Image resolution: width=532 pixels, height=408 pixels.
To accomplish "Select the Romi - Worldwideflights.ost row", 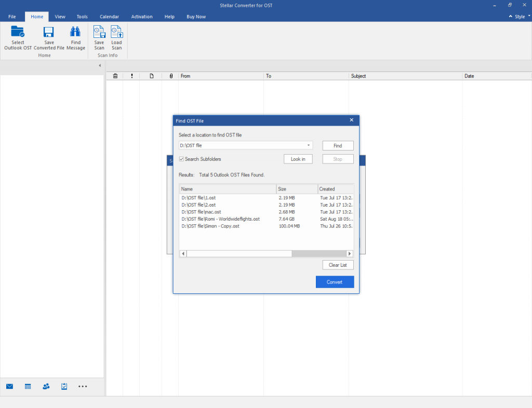I will [267, 219].
